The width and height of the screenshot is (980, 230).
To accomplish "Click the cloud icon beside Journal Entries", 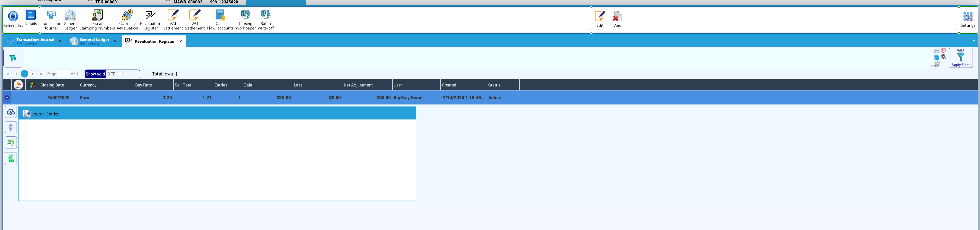I will (11, 112).
